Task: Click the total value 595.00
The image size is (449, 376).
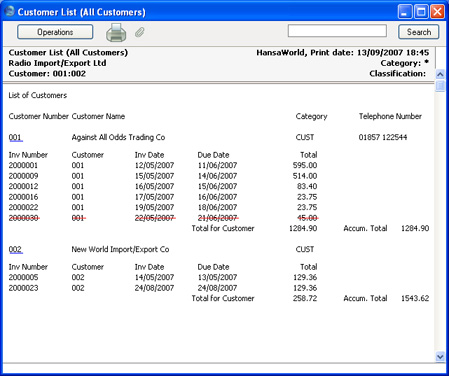Action: click(305, 165)
